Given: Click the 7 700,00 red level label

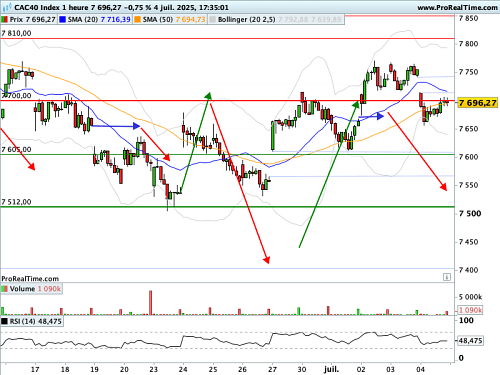Looking at the screenshot, I should tap(16, 96).
